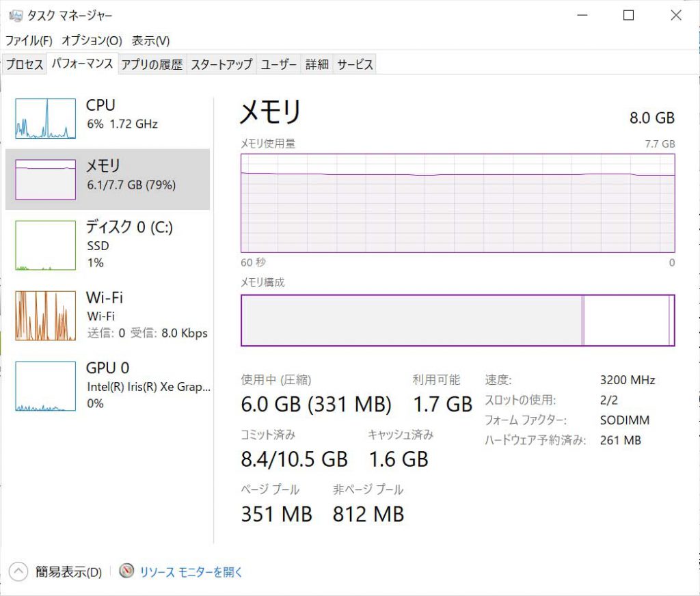This screenshot has width=700, height=596.
Task: Select the CPU usage graph thumbnail
Action: (45, 118)
